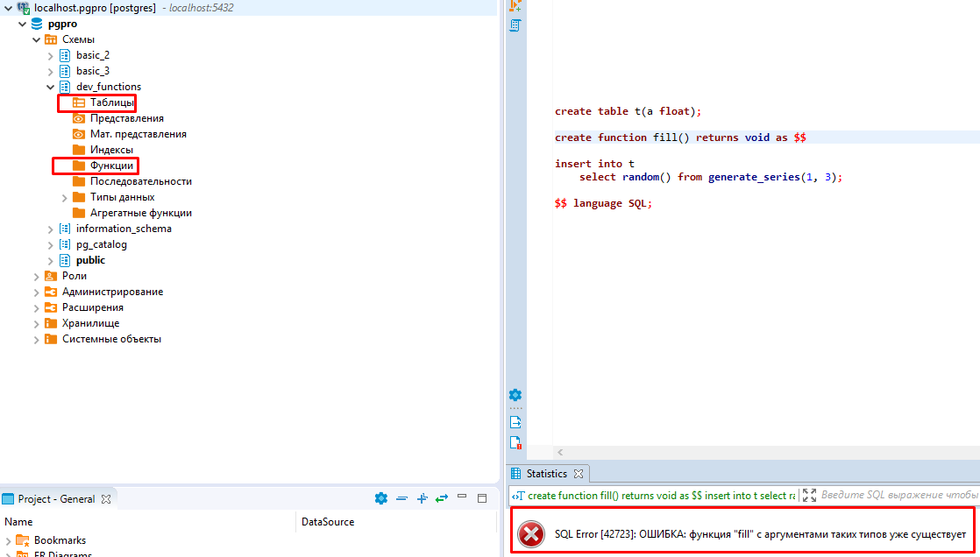Expand the Системные объекты node arrow
Viewport: 980px width, 557px height.
click(x=36, y=340)
